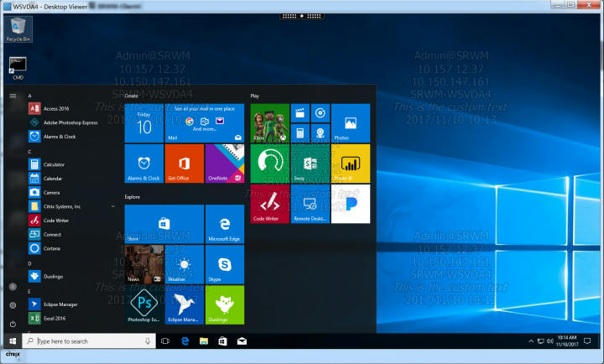The width and height of the screenshot is (604, 364).
Task: Select the Create group heading
Action: pos(132,96)
